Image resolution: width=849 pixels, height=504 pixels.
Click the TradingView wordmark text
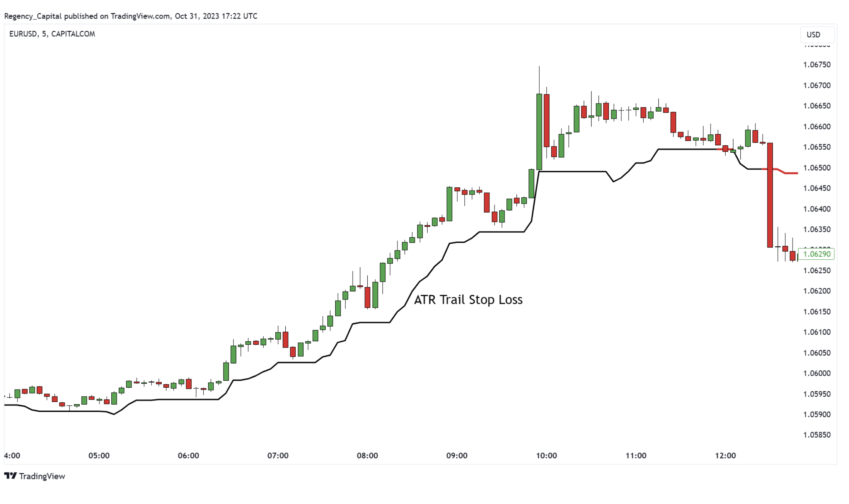click(42, 476)
